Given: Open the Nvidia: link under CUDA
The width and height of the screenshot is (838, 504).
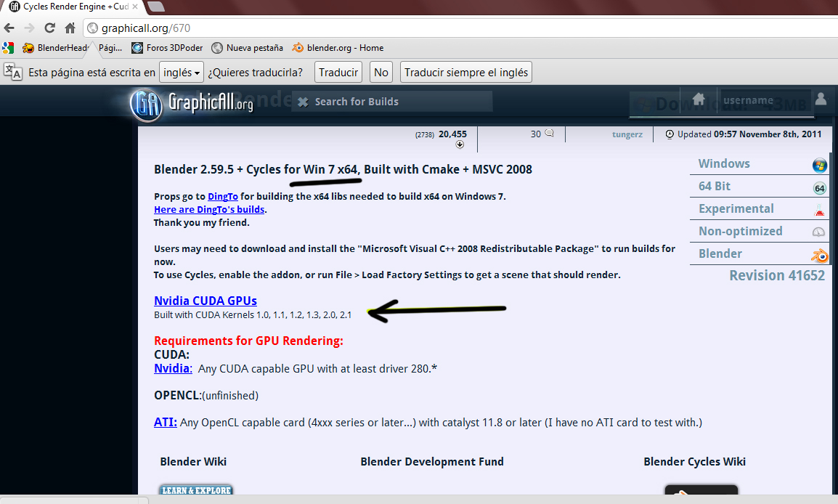Looking at the screenshot, I should tap(173, 368).
